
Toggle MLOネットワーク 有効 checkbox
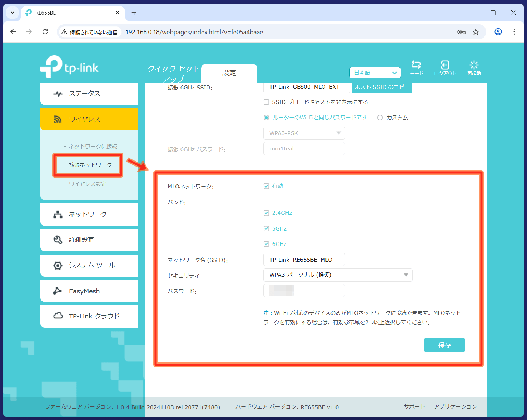point(266,186)
